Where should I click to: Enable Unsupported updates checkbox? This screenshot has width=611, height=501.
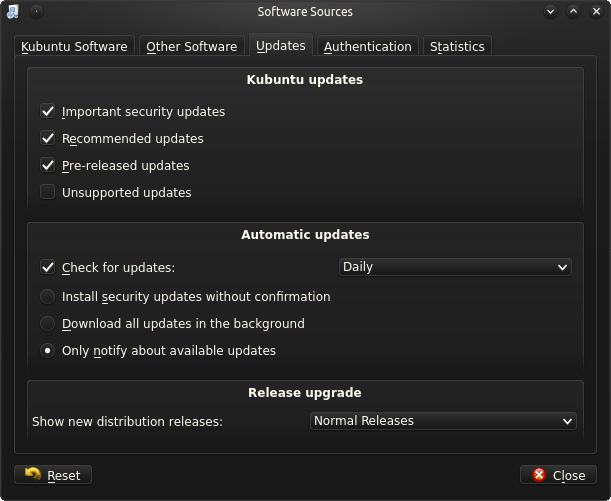[x=47, y=192]
